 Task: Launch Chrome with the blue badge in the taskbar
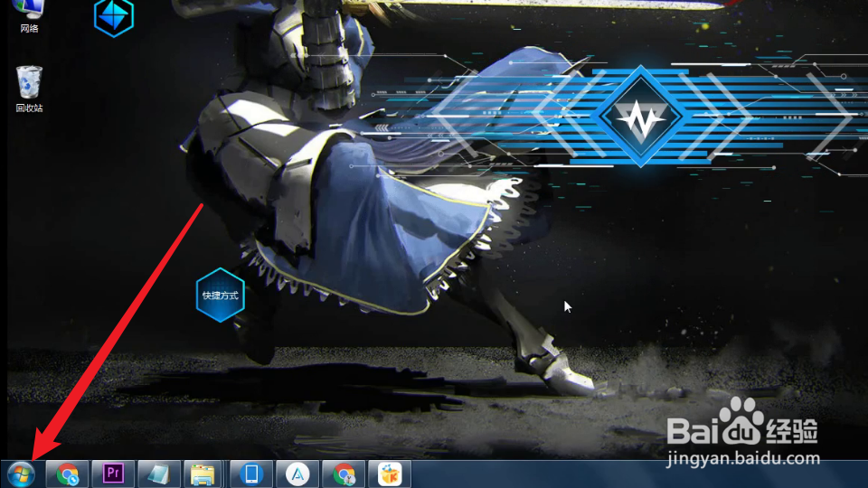[x=67, y=474]
